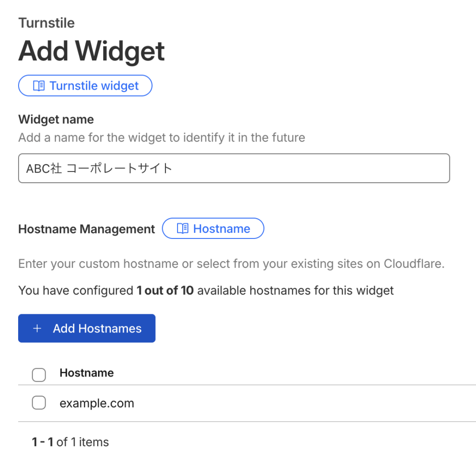This screenshot has height=470, width=476.
Task: Click the plus icon on Add Hostnames
Action: (x=37, y=329)
